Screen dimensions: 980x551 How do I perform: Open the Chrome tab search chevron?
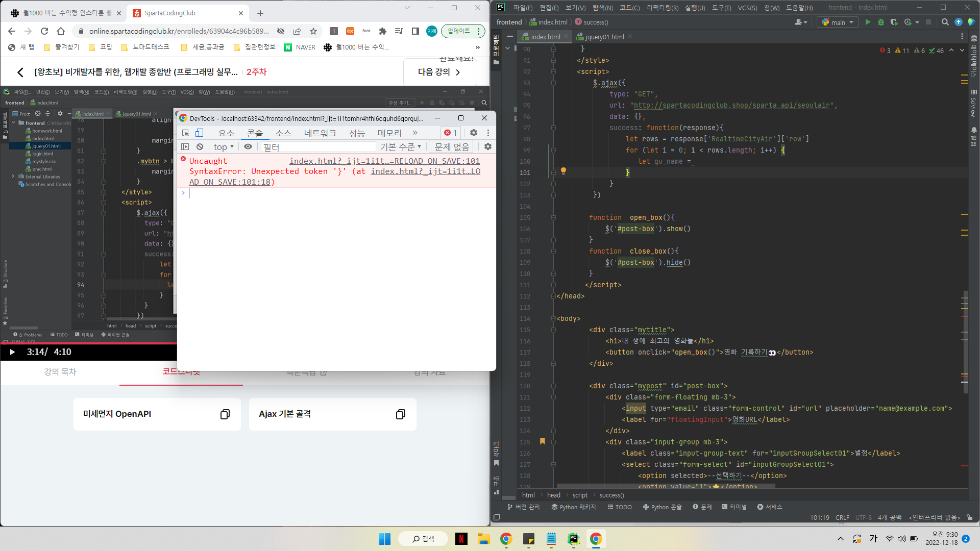point(407,8)
